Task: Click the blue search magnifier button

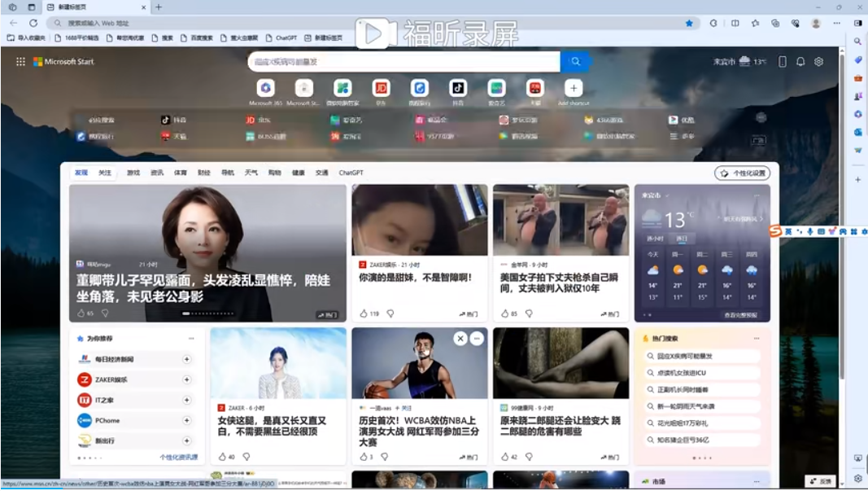Action: click(575, 62)
